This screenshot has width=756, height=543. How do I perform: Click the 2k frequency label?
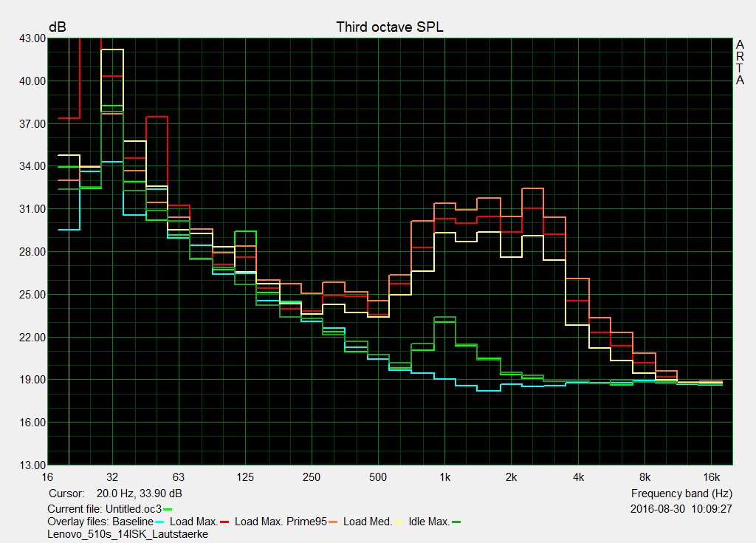coord(511,477)
